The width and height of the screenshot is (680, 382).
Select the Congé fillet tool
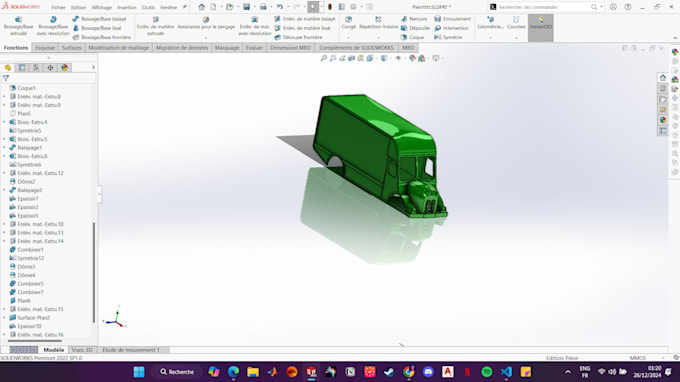[348, 23]
